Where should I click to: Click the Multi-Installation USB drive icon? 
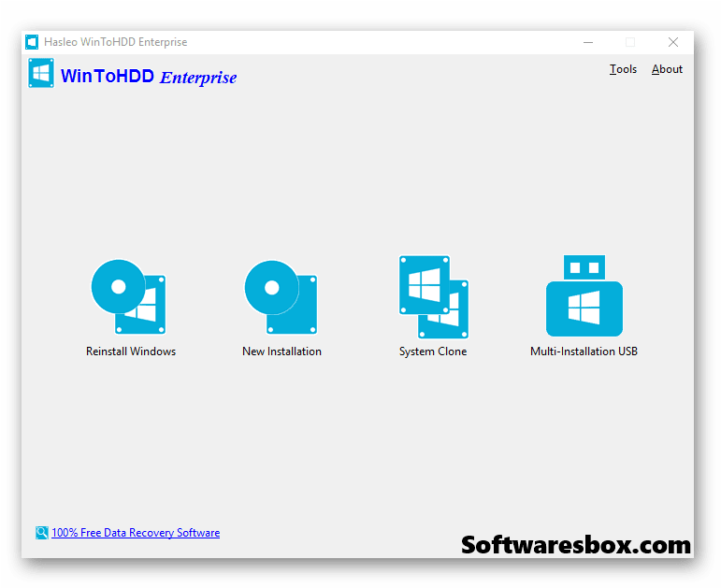coord(584,295)
